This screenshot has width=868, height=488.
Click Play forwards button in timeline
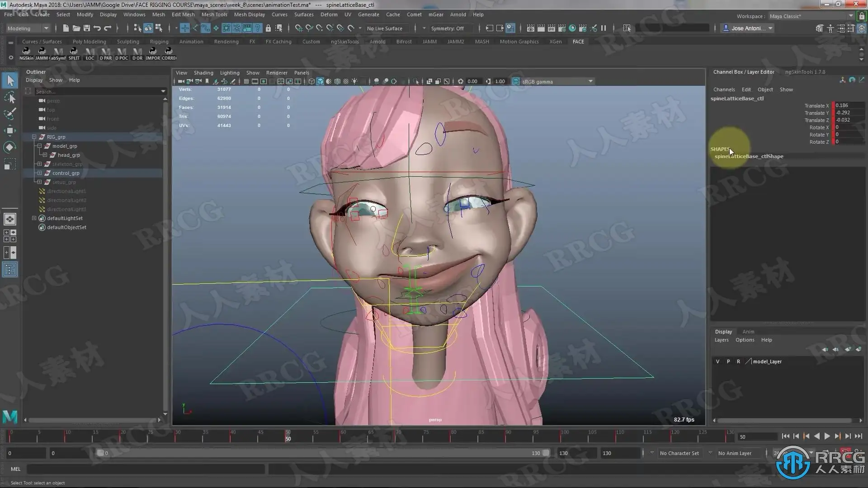(x=827, y=436)
